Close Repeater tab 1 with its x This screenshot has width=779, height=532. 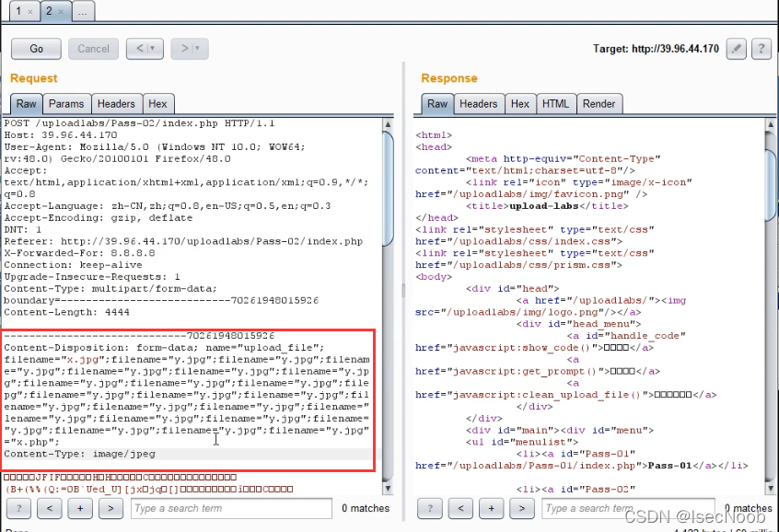click(30, 11)
